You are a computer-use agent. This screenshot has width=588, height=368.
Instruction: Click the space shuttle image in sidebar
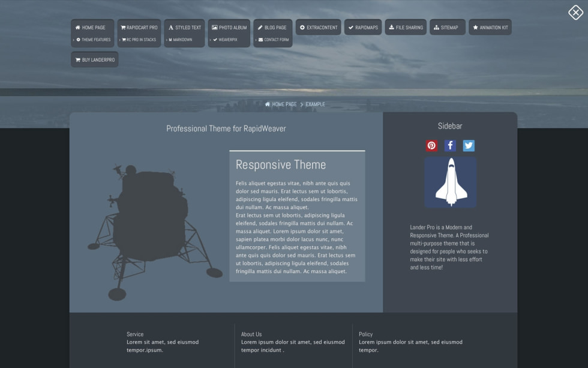tap(451, 182)
